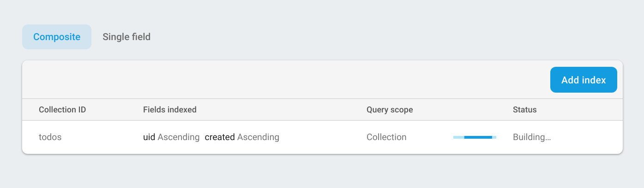This screenshot has width=644, height=188.
Task: Click the Collection ID column header
Action: pyautogui.click(x=62, y=110)
